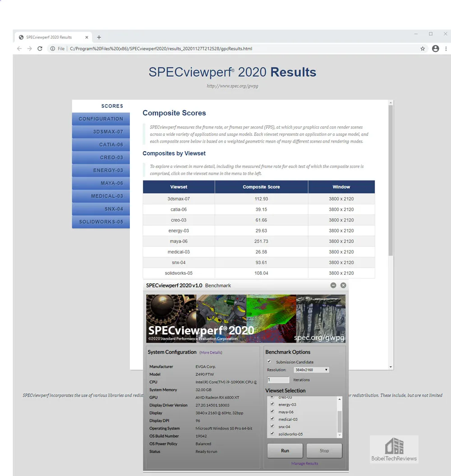Screen dimensions: 451x476
Task: Toggle the Submission Candidate checkbox
Action: (269, 361)
